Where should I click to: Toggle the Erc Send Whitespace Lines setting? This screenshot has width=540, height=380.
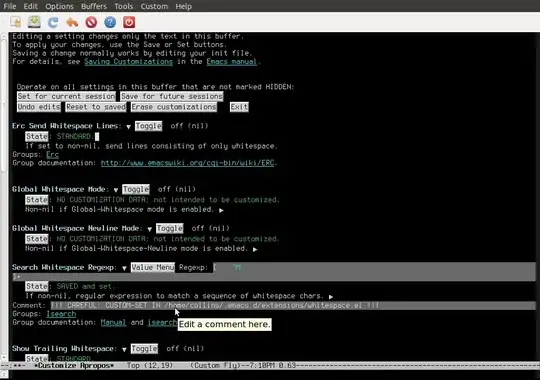pyautogui.click(x=148, y=126)
